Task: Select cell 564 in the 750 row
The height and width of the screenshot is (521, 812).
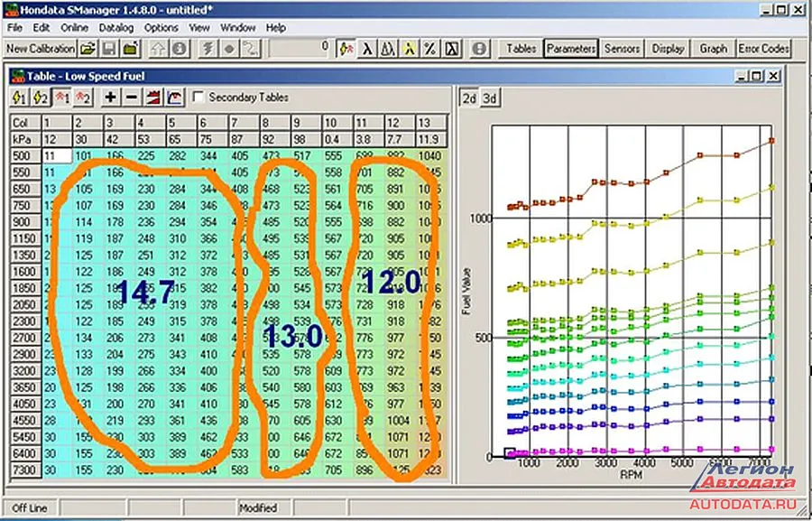Action: 337,205
